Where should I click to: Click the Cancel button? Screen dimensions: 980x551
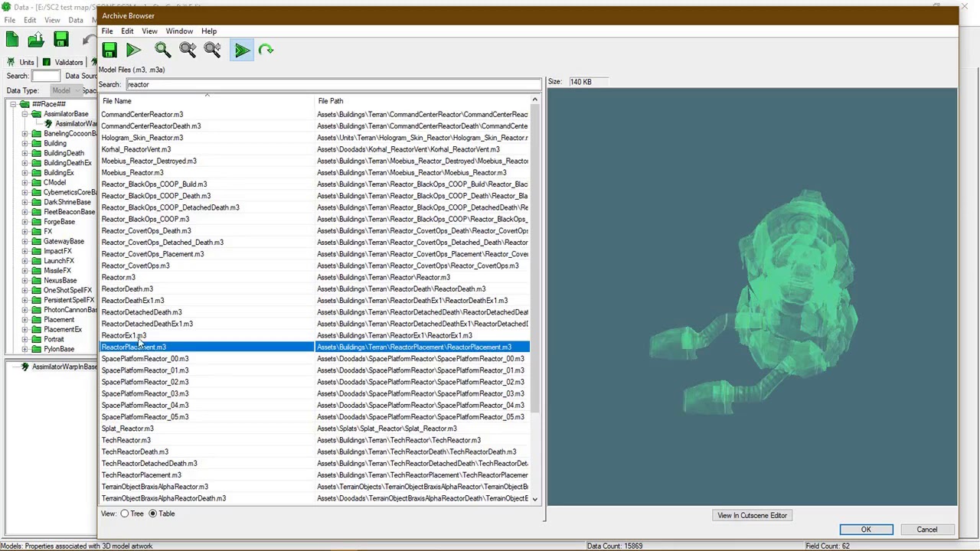coord(926,530)
